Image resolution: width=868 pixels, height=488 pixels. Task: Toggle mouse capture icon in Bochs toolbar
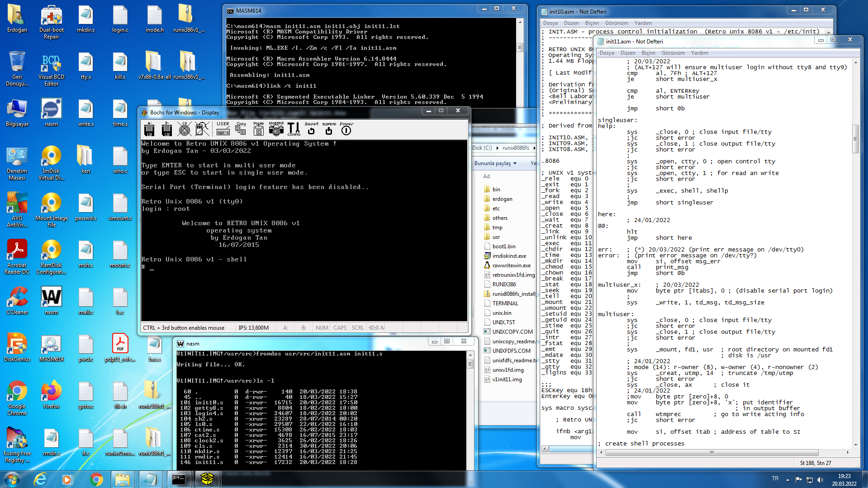pyautogui.click(x=202, y=130)
